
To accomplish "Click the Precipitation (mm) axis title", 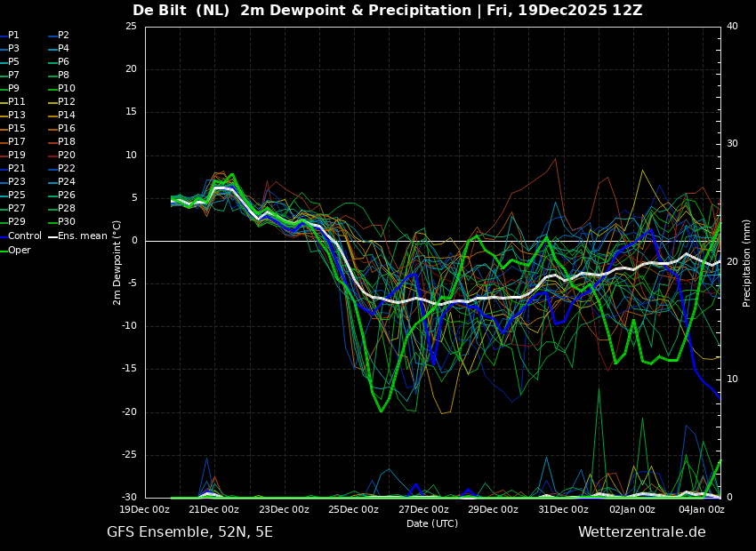I will [747, 263].
